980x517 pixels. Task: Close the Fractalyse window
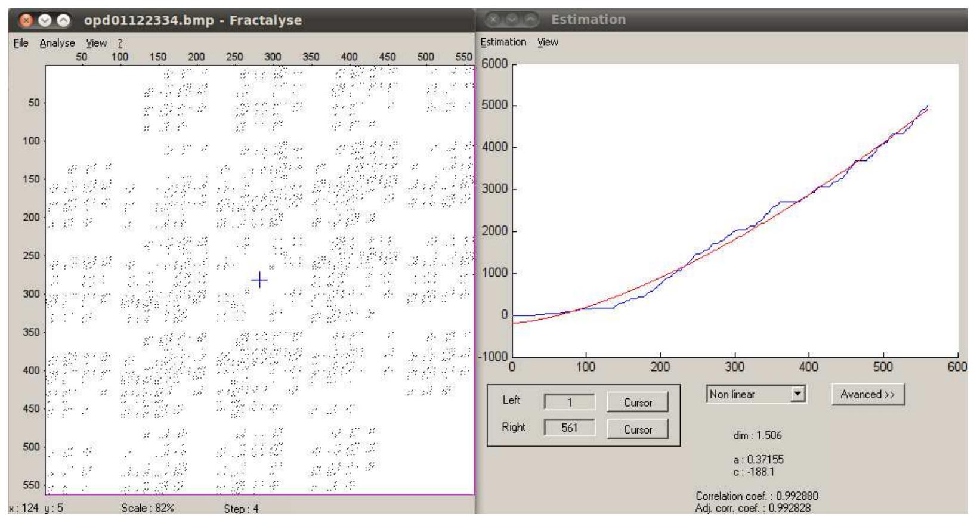click(26, 20)
